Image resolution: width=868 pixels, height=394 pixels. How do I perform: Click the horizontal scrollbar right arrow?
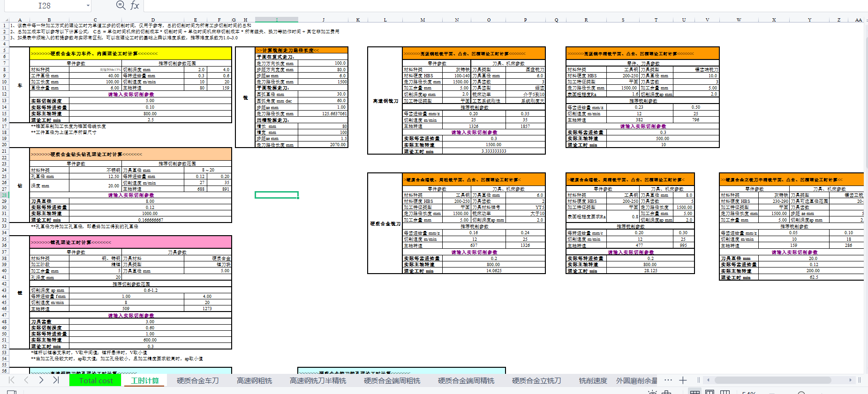pos(850,380)
